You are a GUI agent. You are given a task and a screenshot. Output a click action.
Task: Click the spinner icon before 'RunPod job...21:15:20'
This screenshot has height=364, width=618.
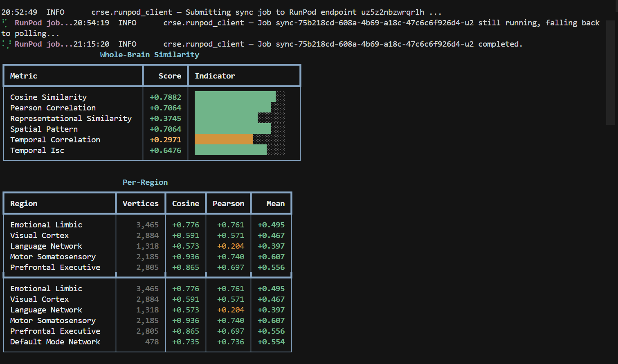[6, 44]
